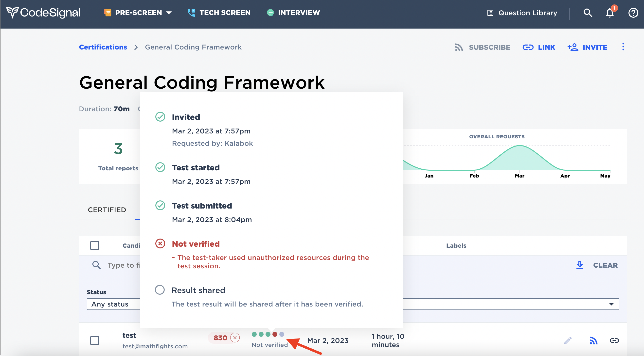Click the red Not verified status dot
The width and height of the screenshot is (644, 356).
tap(275, 334)
